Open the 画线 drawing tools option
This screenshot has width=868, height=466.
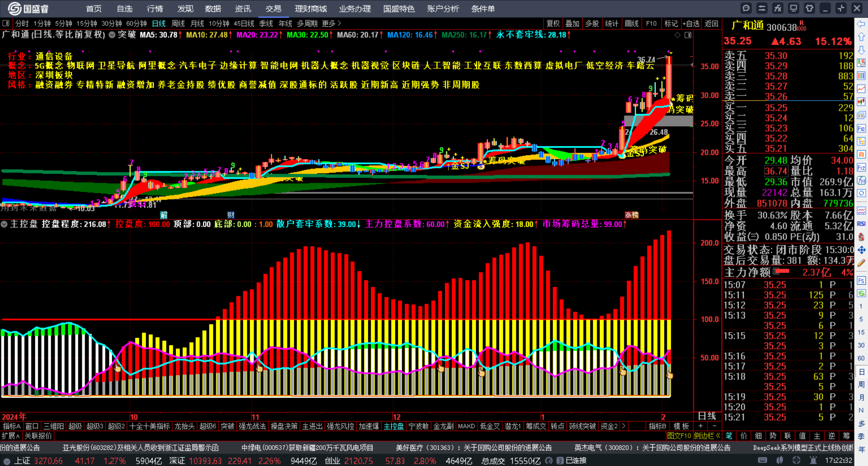coord(632,24)
